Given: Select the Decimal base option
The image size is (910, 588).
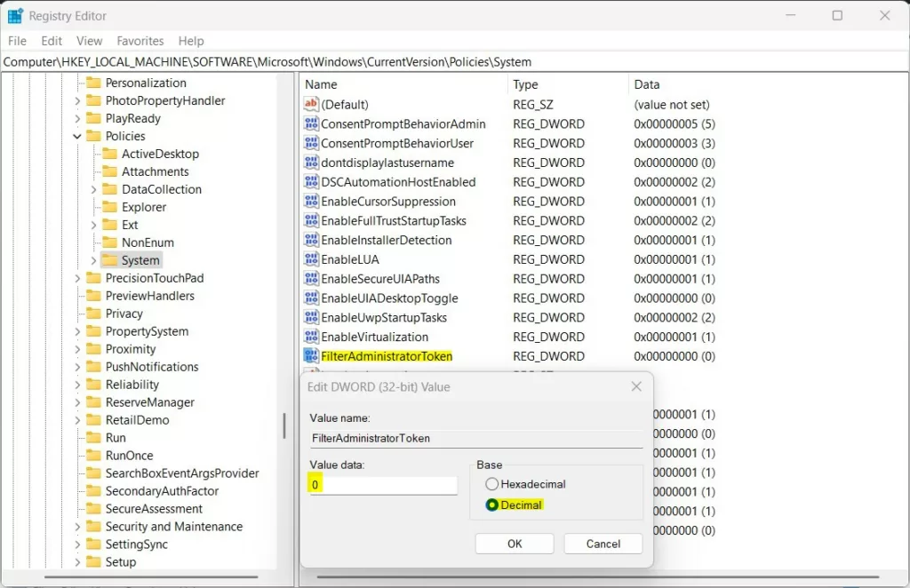Looking at the screenshot, I should [492, 505].
